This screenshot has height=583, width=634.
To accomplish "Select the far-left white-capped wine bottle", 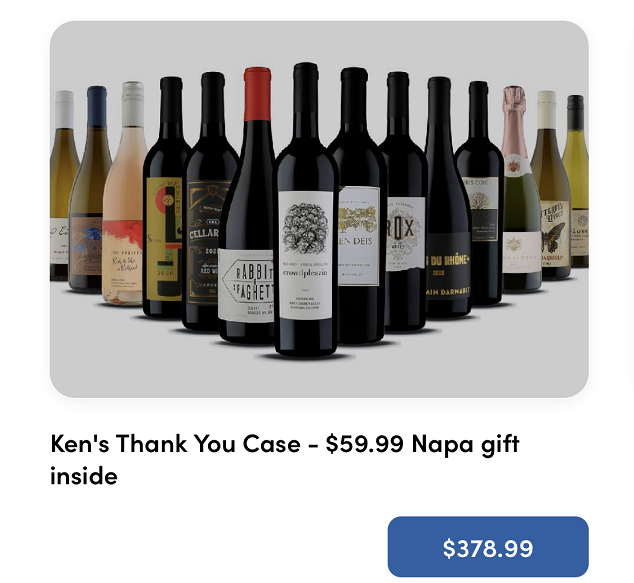I will pos(61,185).
